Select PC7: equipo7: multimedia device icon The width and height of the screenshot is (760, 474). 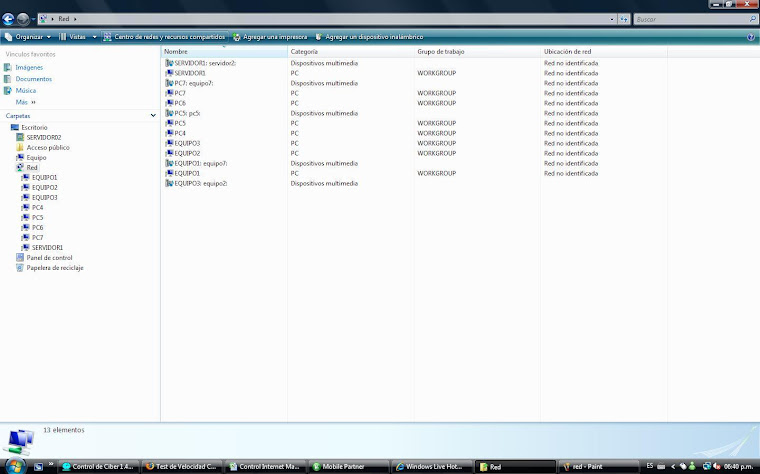169,83
